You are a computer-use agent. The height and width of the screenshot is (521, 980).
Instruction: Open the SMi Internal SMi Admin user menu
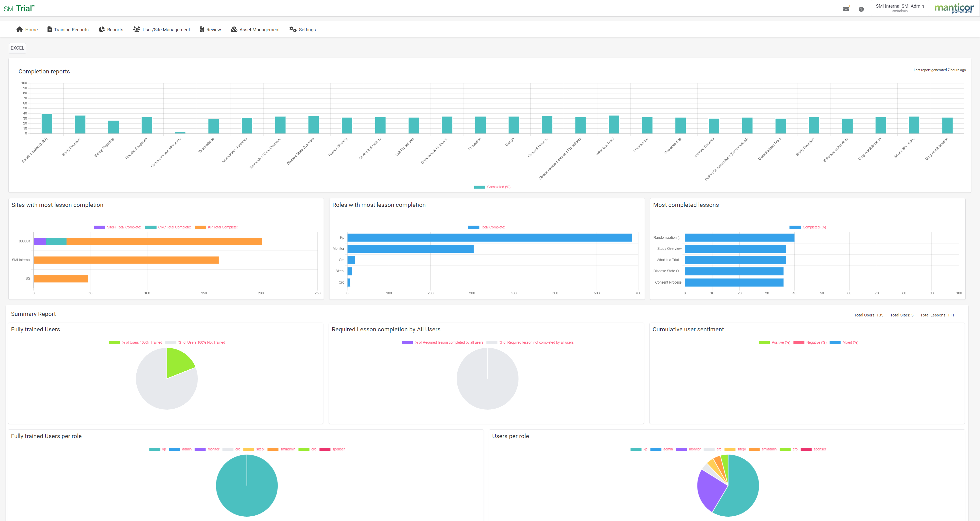(x=900, y=8)
